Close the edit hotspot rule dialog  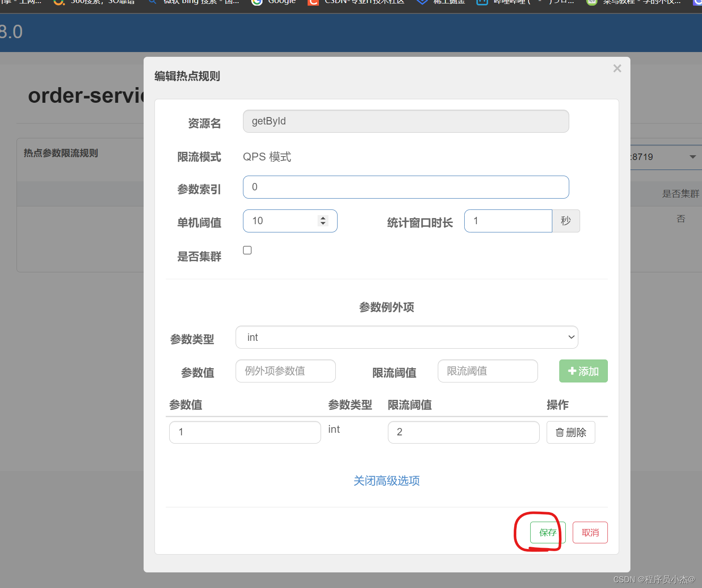click(617, 69)
